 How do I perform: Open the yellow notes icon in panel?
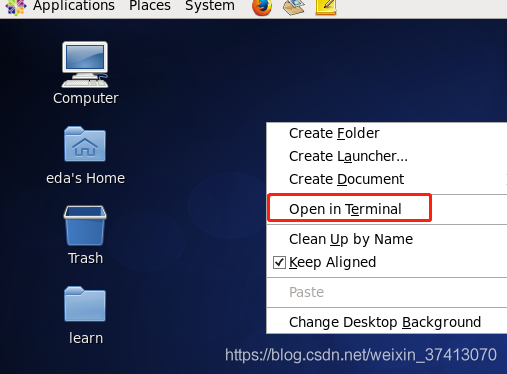point(326,7)
